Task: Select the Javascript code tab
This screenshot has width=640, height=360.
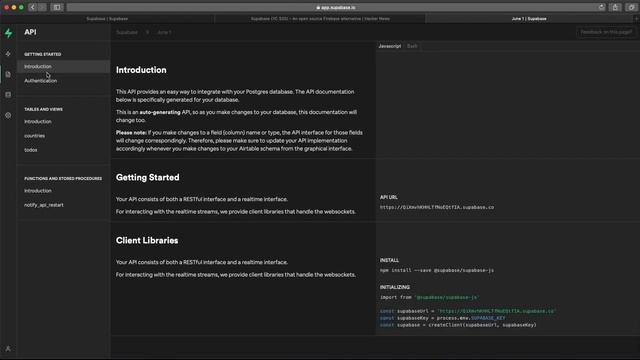Action: (x=390, y=46)
